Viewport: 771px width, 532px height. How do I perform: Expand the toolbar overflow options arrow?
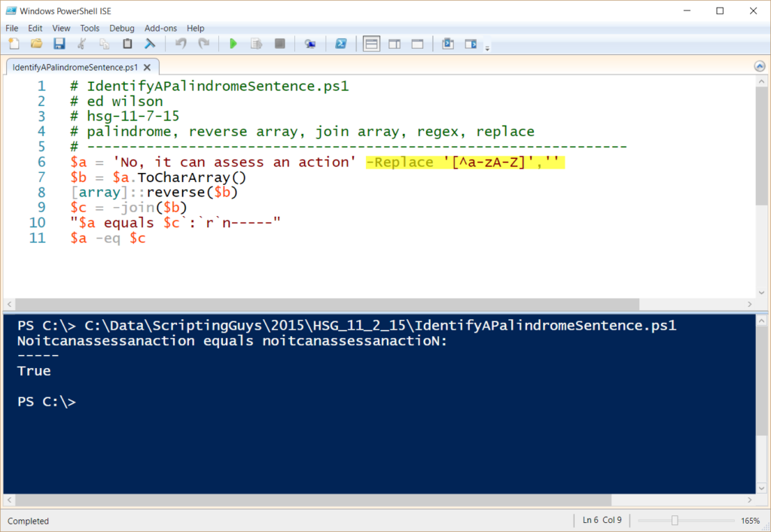coord(487,48)
